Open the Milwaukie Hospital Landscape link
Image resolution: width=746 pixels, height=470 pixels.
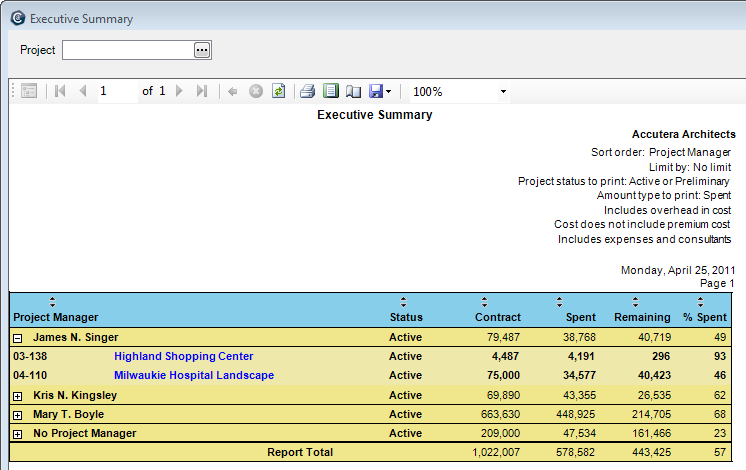click(193, 376)
